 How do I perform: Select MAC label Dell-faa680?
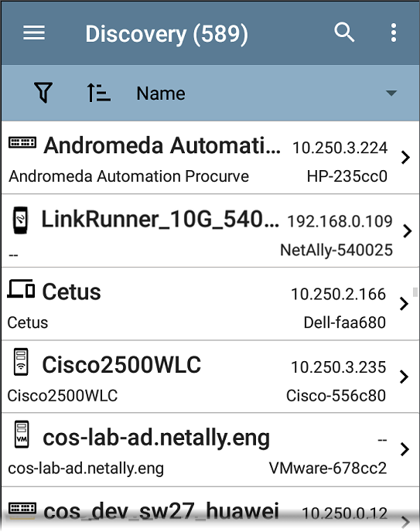click(345, 322)
